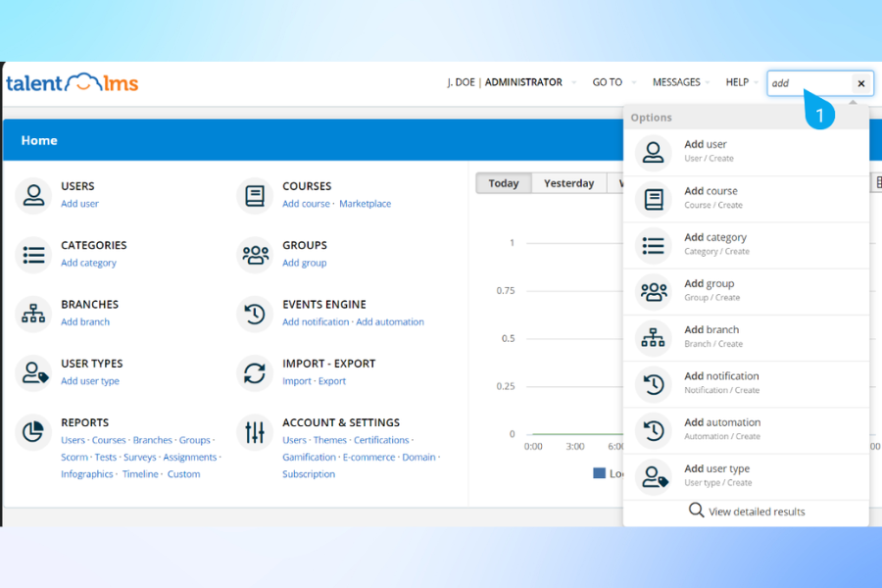882x588 pixels.
Task: Click Add branch link under BRANCHES
Action: coord(85,321)
